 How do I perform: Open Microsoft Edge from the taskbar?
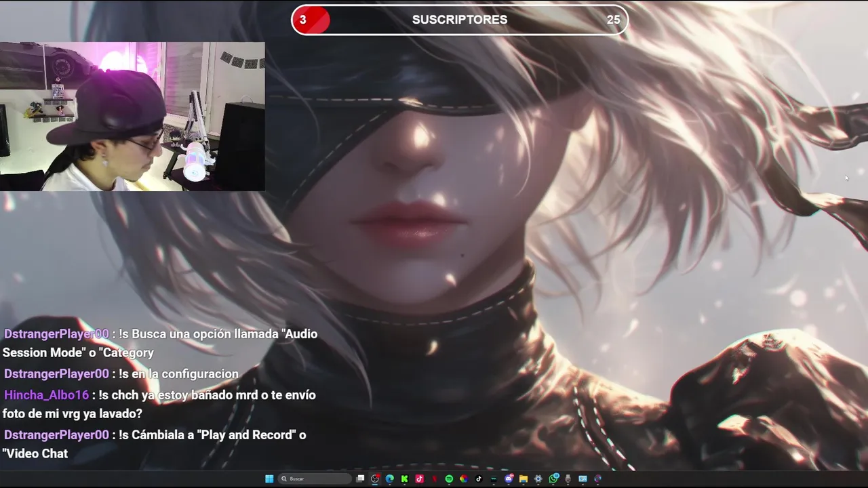[390, 479]
